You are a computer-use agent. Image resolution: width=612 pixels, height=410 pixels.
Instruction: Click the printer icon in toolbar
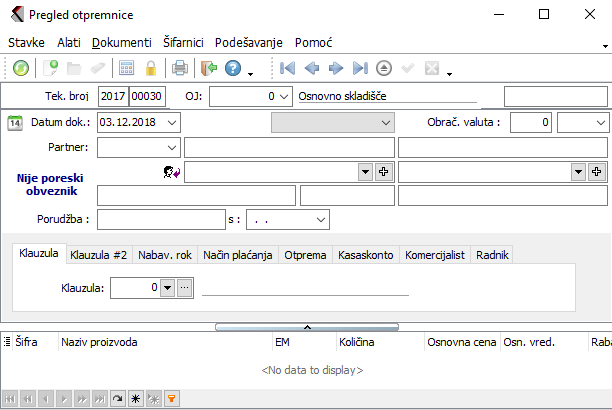tap(179, 69)
